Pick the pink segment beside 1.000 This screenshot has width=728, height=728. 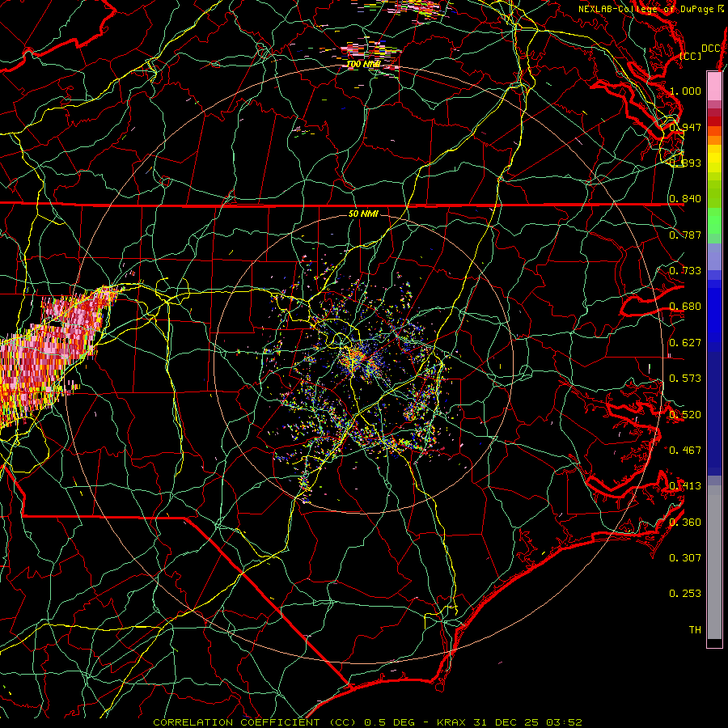click(714, 87)
